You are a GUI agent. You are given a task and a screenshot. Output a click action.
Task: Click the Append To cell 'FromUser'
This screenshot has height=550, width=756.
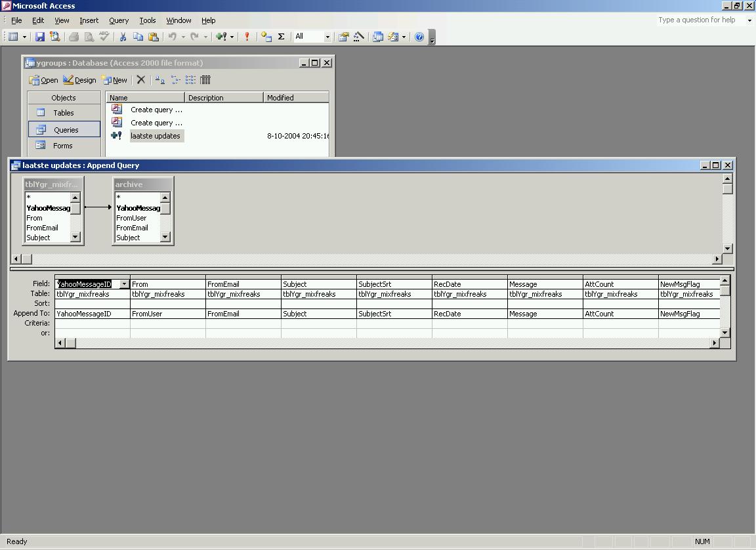168,314
